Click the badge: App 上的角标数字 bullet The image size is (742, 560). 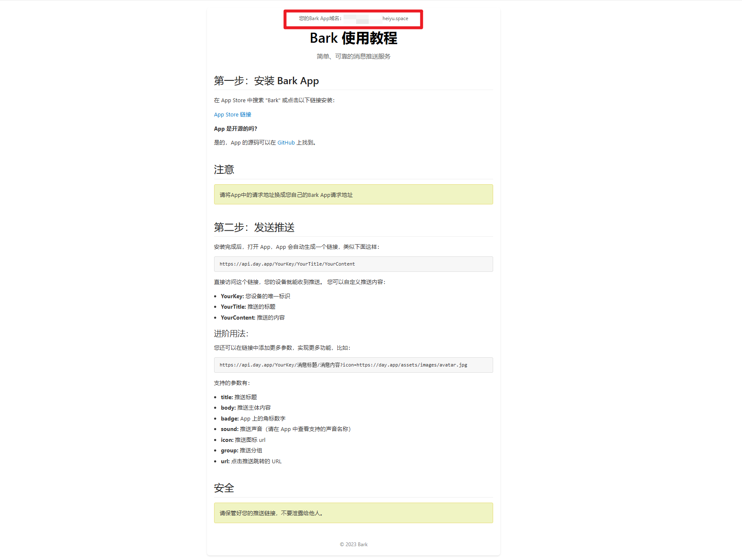[253, 419]
